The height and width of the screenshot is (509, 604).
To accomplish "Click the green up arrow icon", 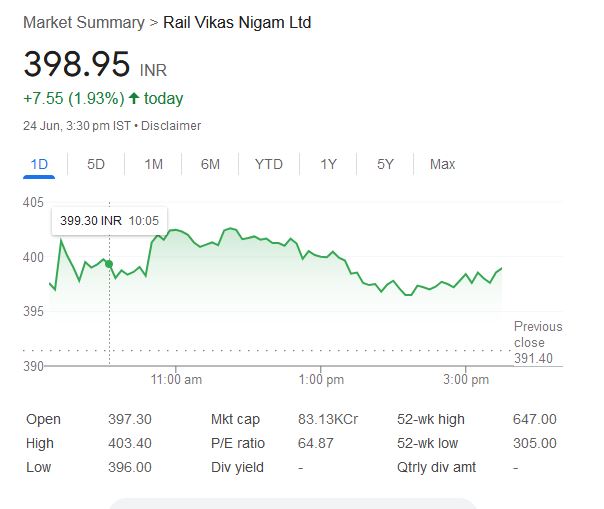I will [x=134, y=98].
